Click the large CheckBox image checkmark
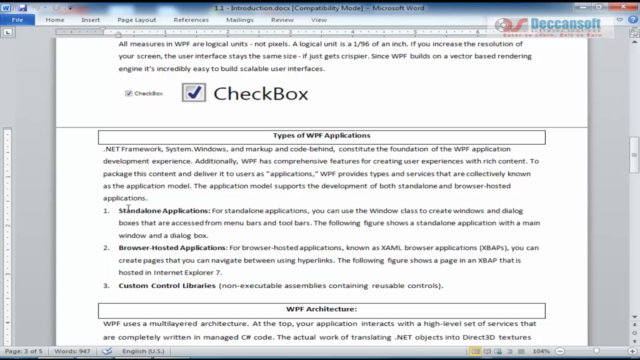 194,93
